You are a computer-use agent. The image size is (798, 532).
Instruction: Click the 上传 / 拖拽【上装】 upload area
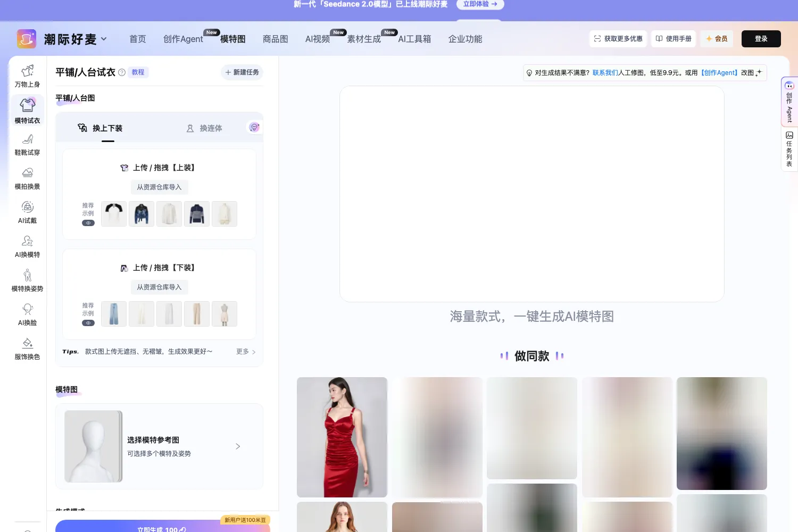tap(159, 168)
